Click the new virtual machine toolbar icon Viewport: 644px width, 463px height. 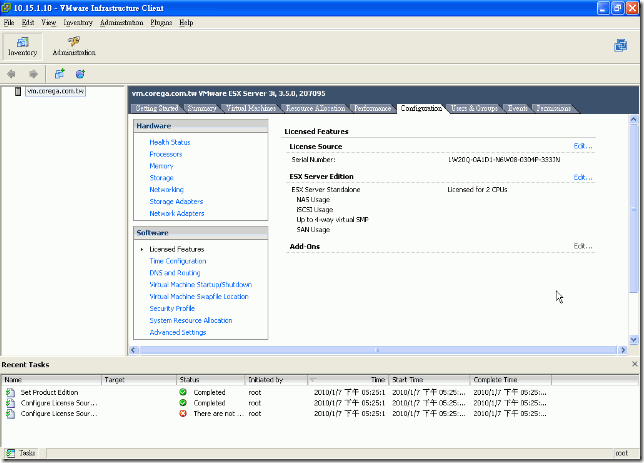coord(60,74)
